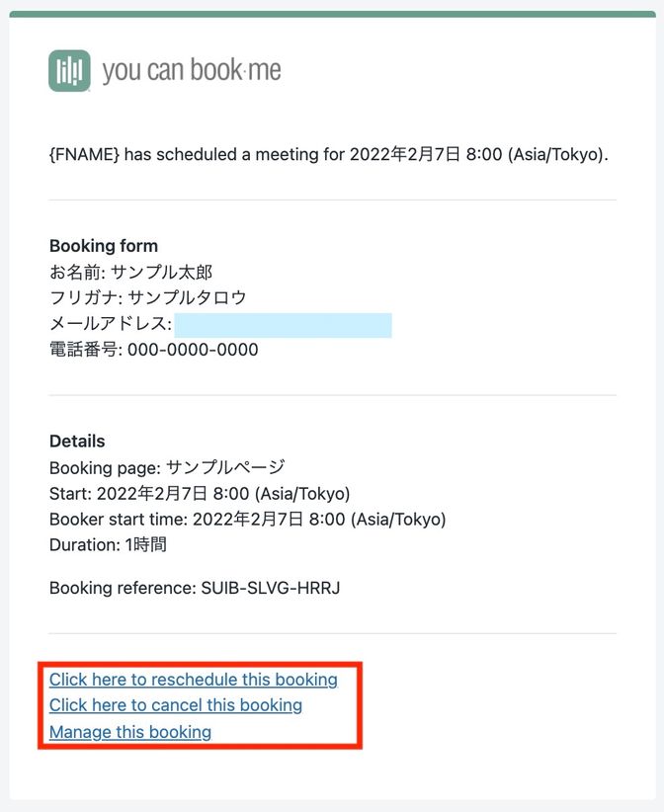Click the furigana value サンプルタロウ
664x812 pixels.
point(187,297)
